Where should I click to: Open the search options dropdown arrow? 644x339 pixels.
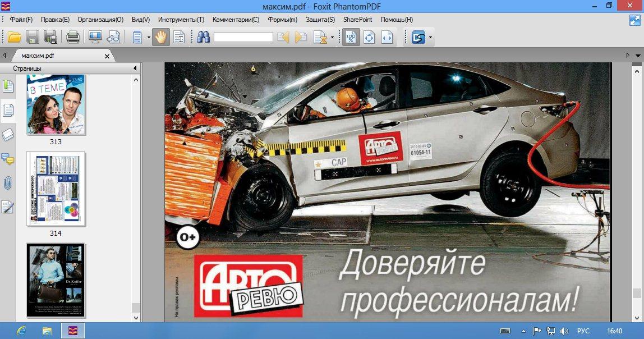click(332, 38)
